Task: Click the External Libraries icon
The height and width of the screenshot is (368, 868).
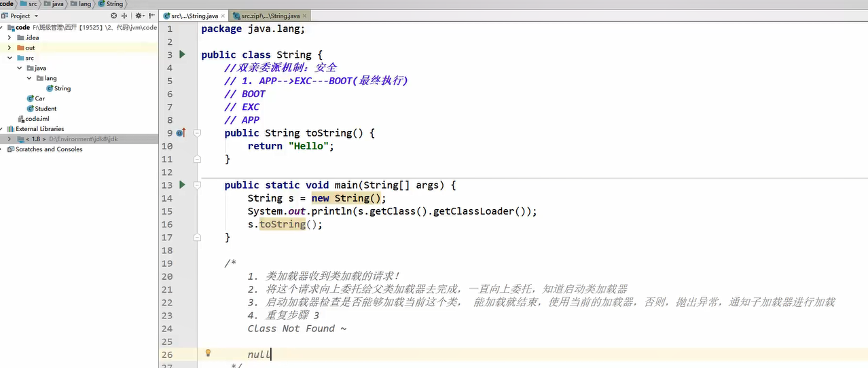Action: (x=11, y=129)
